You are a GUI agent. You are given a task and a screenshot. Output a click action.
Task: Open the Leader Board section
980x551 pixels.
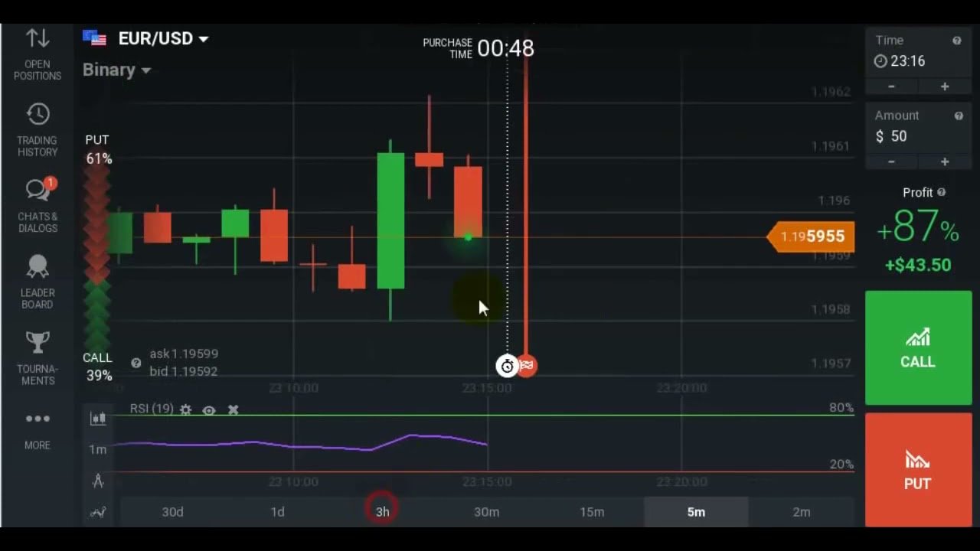pyautogui.click(x=37, y=282)
